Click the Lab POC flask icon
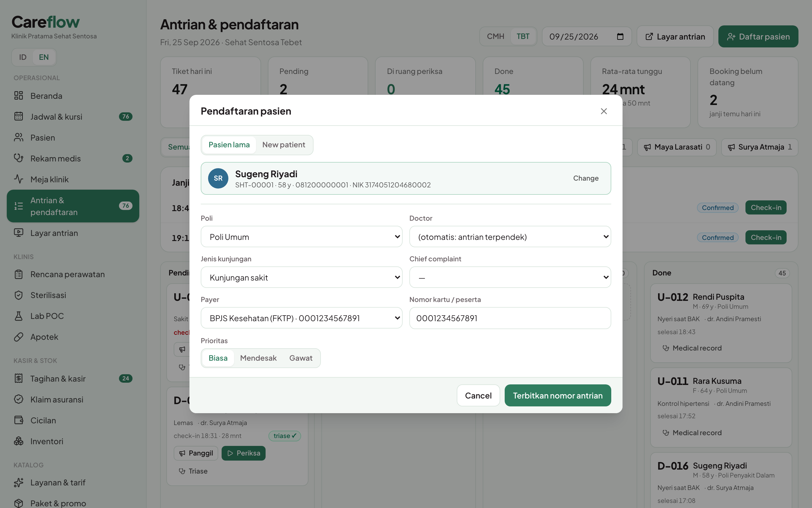Image resolution: width=812 pixels, height=508 pixels. coord(18,316)
